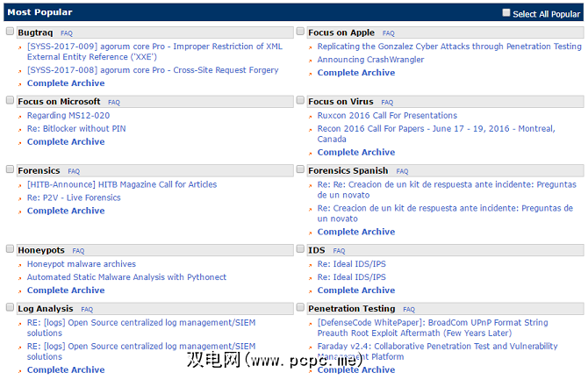Open Forensics Spanish Complete Archive
This screenshot has height=380, width=588.
coord(356,232)
